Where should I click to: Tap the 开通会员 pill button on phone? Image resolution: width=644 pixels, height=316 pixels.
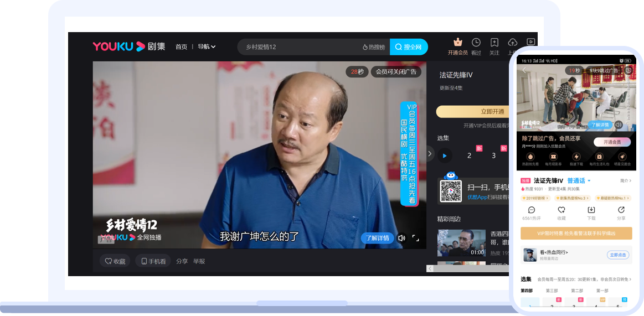click(612, 142)
